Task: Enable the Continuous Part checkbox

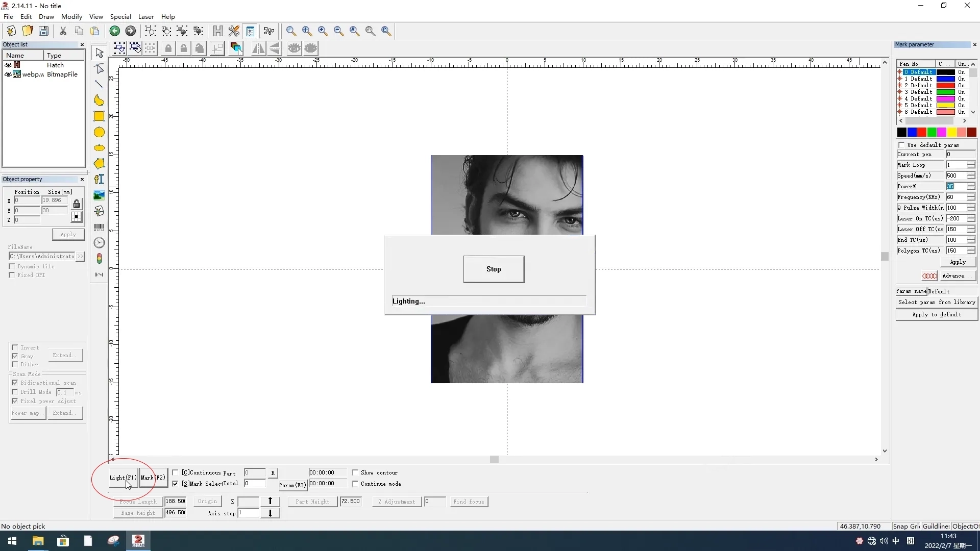Action: click(x=176, y=472)
